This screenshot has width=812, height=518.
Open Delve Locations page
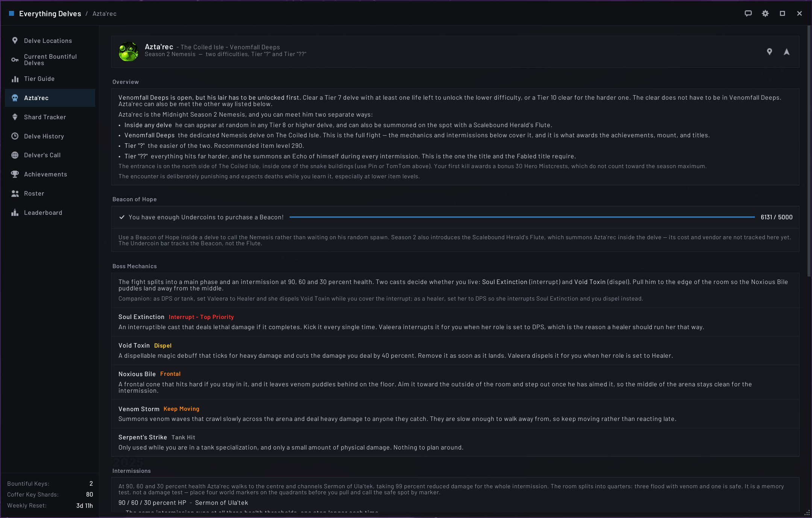(x=50, y=41)
